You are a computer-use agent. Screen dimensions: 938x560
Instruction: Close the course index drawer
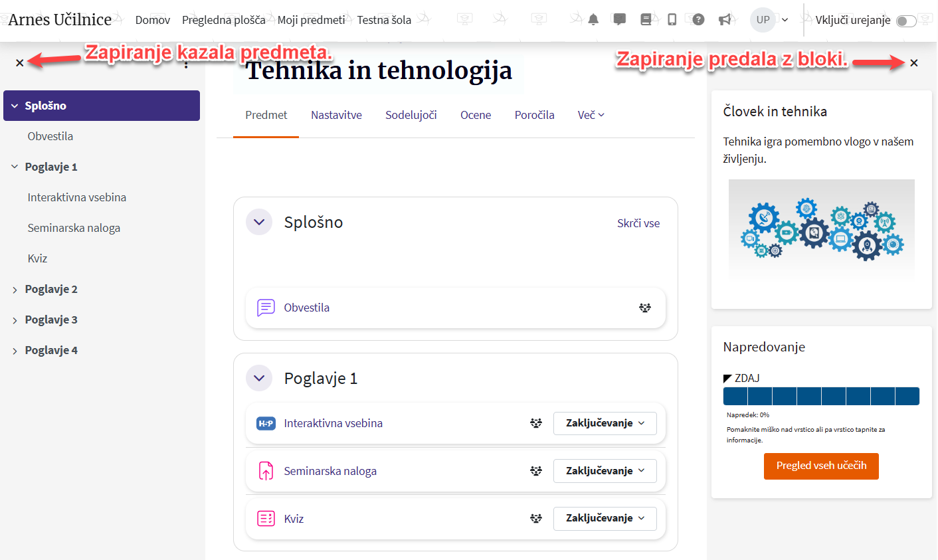(20, 62)
